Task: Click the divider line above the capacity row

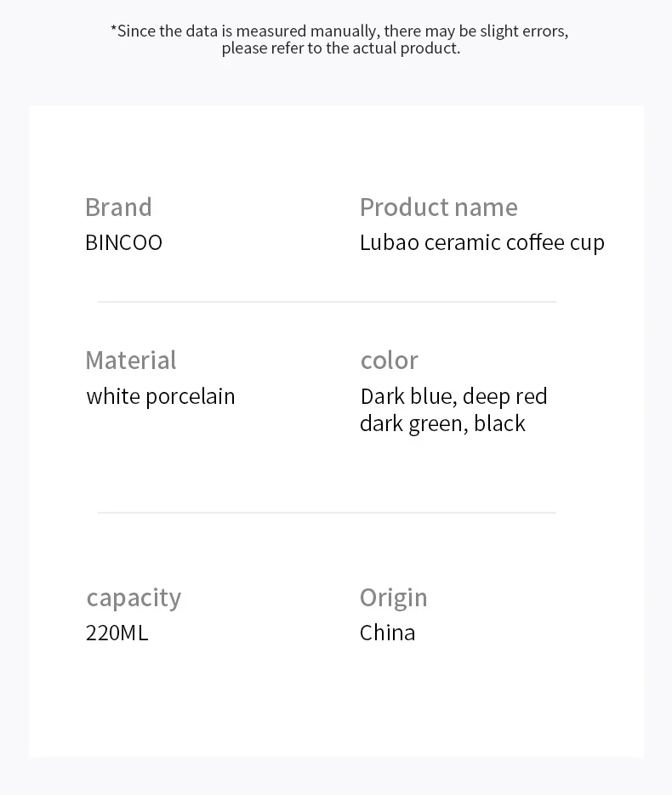Action: click(327, 513)
